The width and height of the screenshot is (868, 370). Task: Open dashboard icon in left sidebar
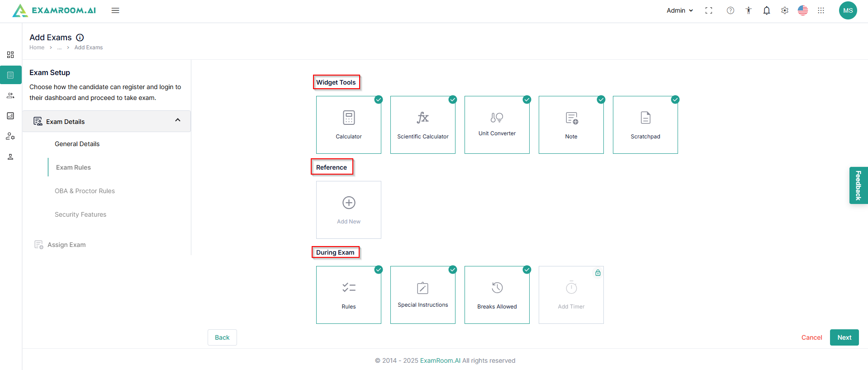coord(10,55)
